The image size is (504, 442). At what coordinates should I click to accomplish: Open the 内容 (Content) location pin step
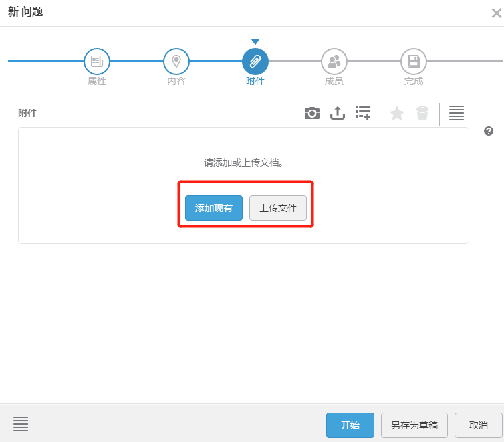point(176,62)
